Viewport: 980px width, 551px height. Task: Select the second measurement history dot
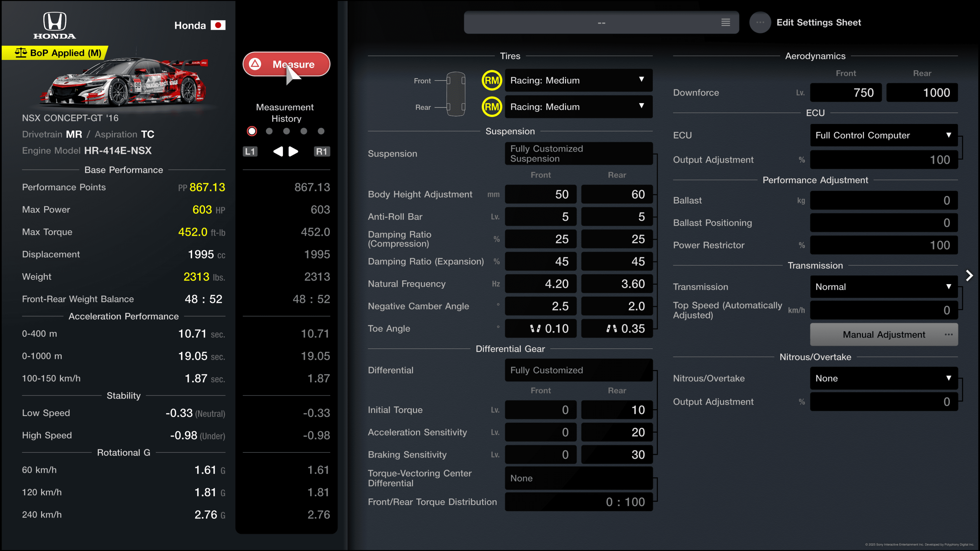(x=269, y=131)
